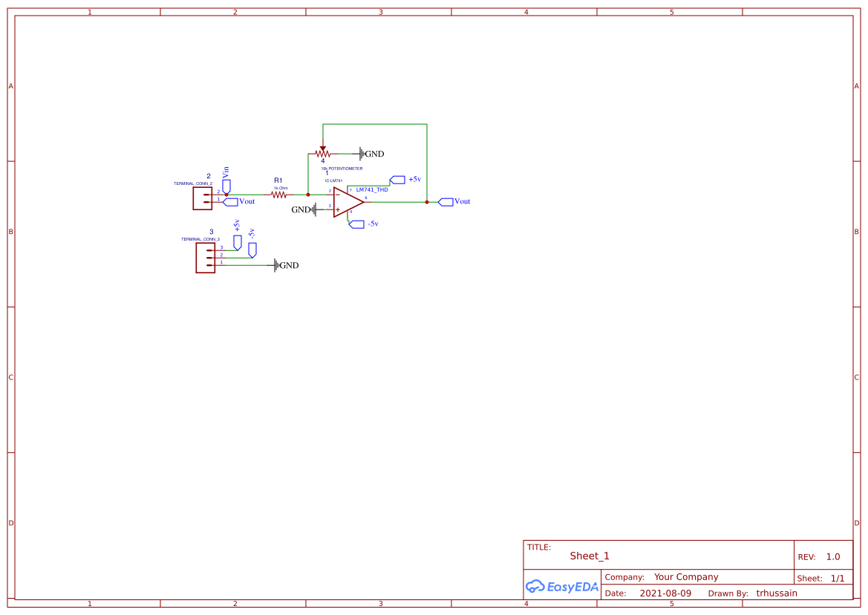This screenshot has height=615, width=868.
Task: Click the -5v flag at op-amp pin 4
Action: coord(357,223)
